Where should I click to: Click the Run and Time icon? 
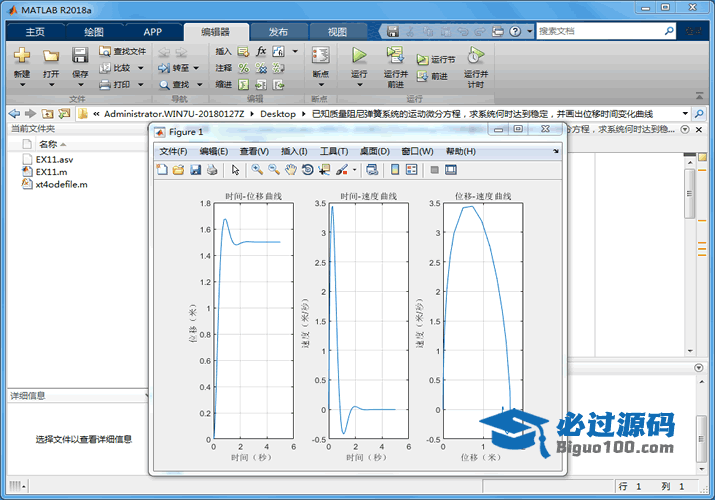click(475, 56)
